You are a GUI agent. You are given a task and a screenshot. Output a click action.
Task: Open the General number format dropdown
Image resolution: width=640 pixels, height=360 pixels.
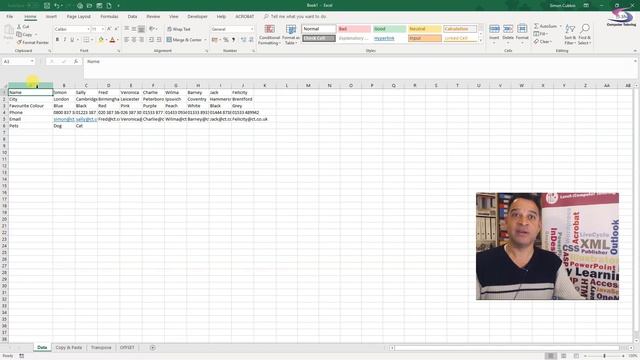[252, 29]
